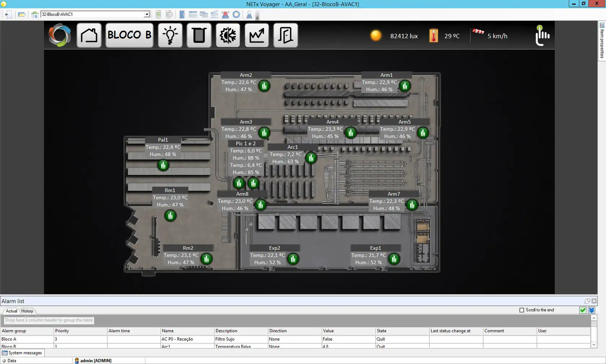Click Arm2 sensor green chart icon
The width and height of the screenshot is (606, 364).
[264, 86]
